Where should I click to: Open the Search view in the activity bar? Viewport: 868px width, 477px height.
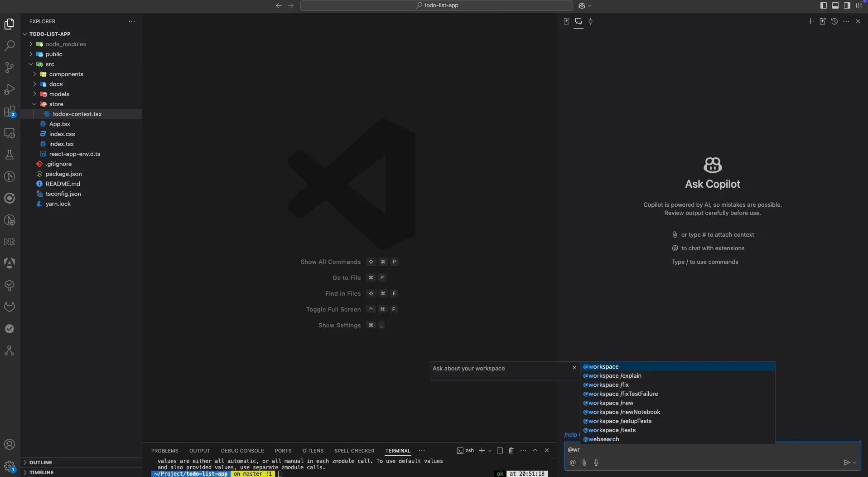coord(10,46)
